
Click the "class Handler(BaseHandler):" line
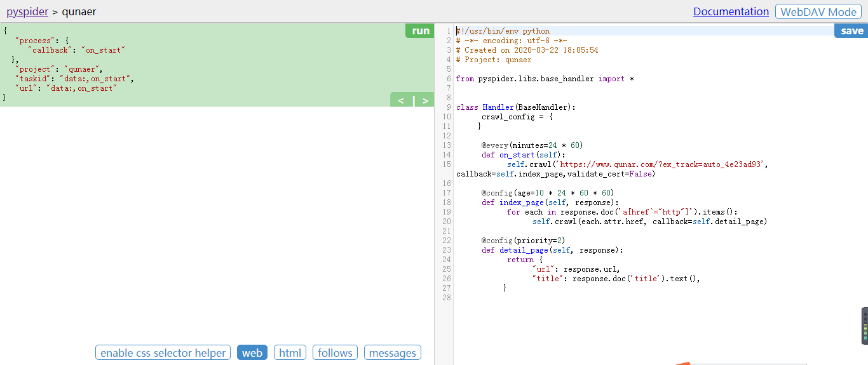pyautogui.click(x=515, y=107)
